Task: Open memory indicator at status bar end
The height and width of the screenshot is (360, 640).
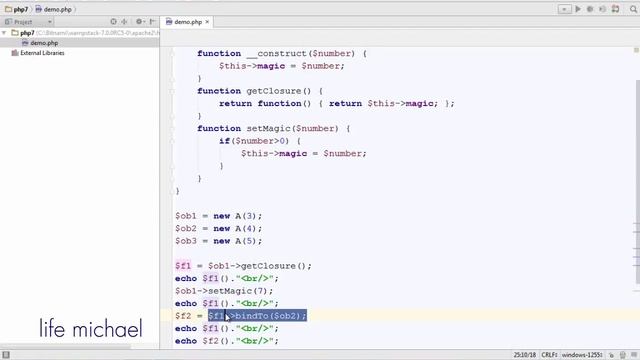Action: pyautogui.click(x=634, y=355)
